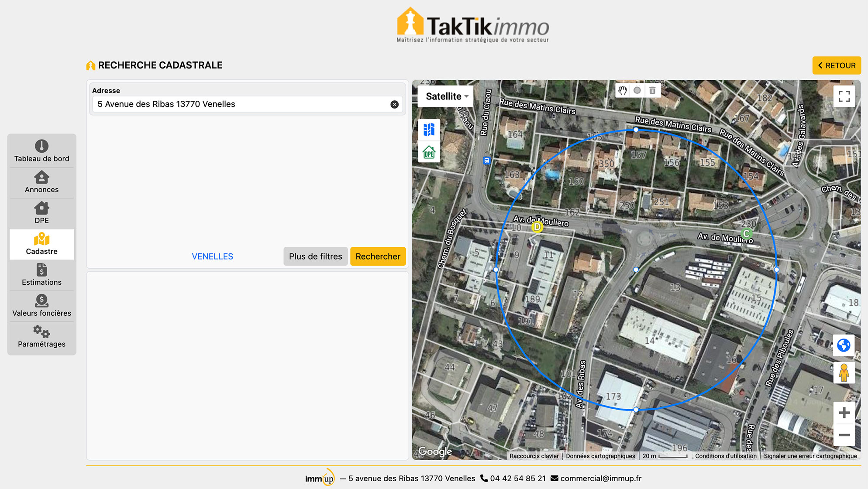This screenshot has height=489, width=868.
Task: Click the green C marker on map
Action: [746, 234]
